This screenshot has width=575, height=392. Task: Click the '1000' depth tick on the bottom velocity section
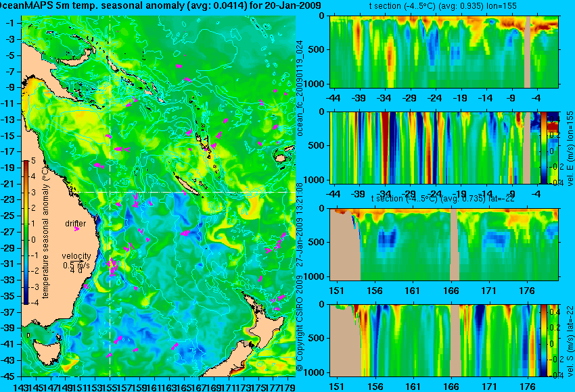pos(315,372)
